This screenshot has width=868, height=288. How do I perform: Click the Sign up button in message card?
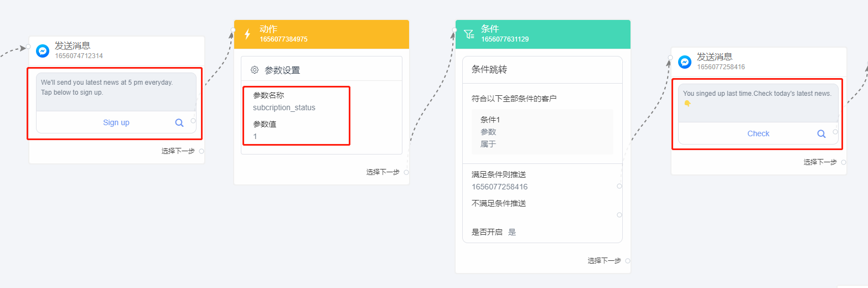116,122
